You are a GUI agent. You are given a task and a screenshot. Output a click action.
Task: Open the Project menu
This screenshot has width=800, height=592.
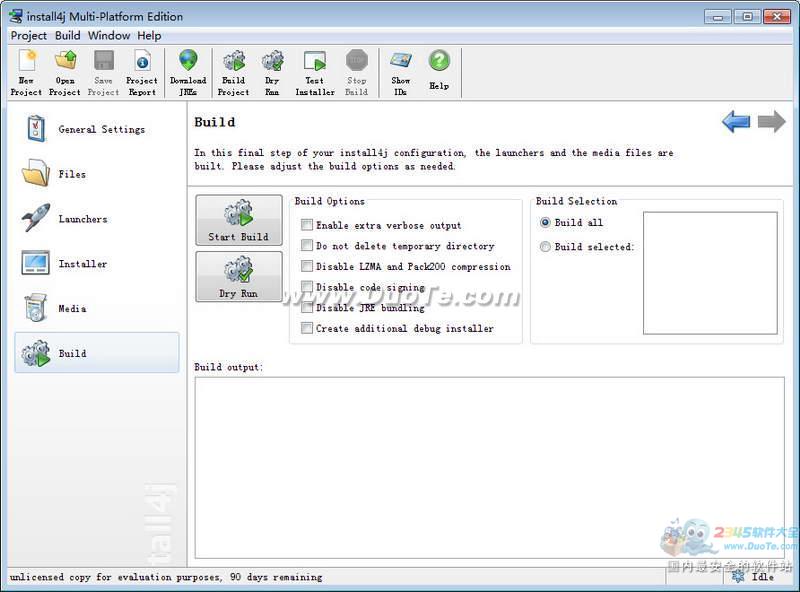(x=28, y=35)
